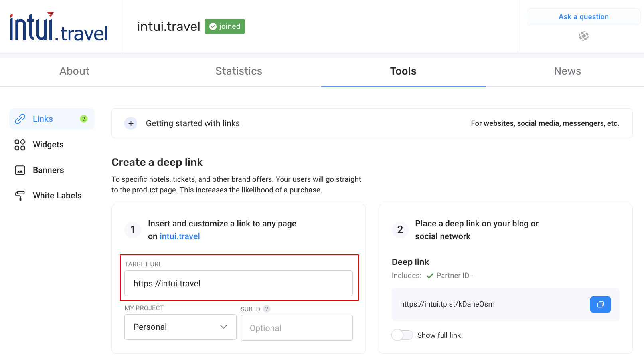Click the Widgets grid icon
Viewport: 644px width, 361px height.
20,145
